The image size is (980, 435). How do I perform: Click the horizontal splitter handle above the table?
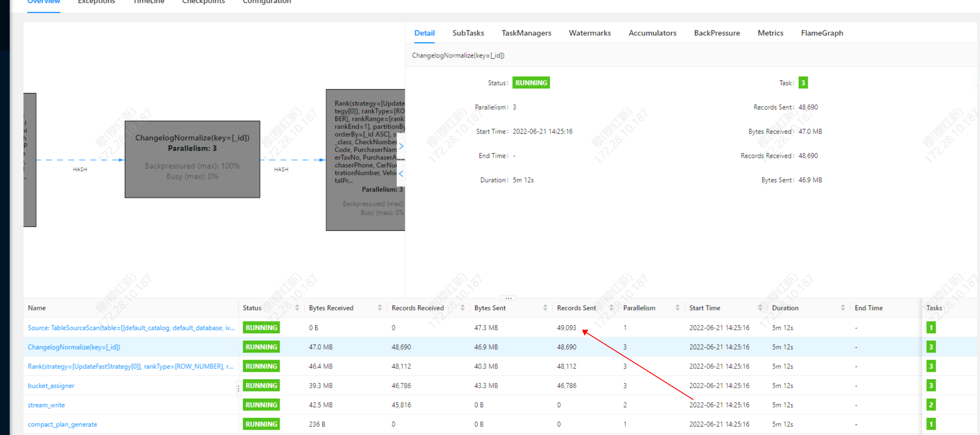(x=509, y=298)
